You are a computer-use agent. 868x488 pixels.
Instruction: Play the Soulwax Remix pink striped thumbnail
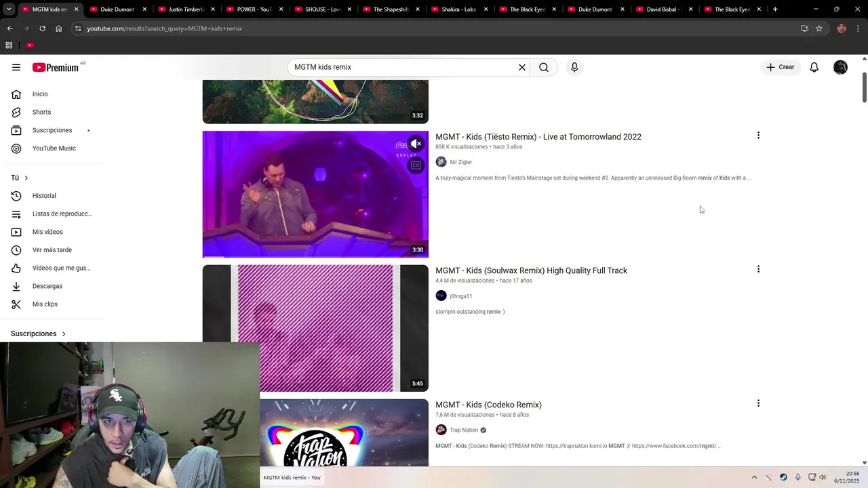tap(315, 328)
